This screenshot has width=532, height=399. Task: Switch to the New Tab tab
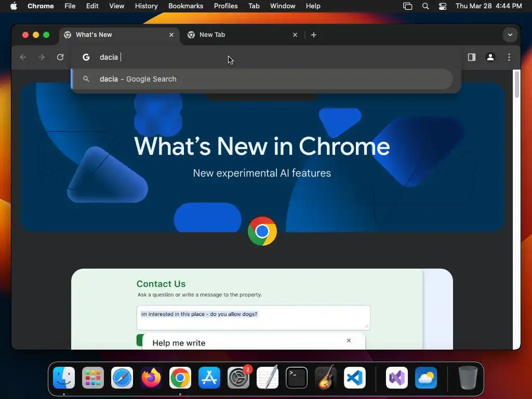(242, 35)
